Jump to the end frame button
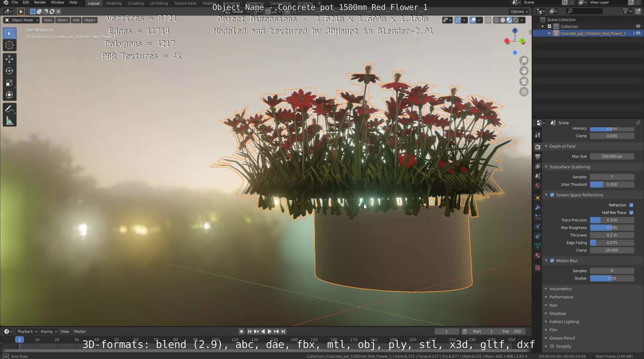Viewport: 644px width, 359px height. coord(283,331)
